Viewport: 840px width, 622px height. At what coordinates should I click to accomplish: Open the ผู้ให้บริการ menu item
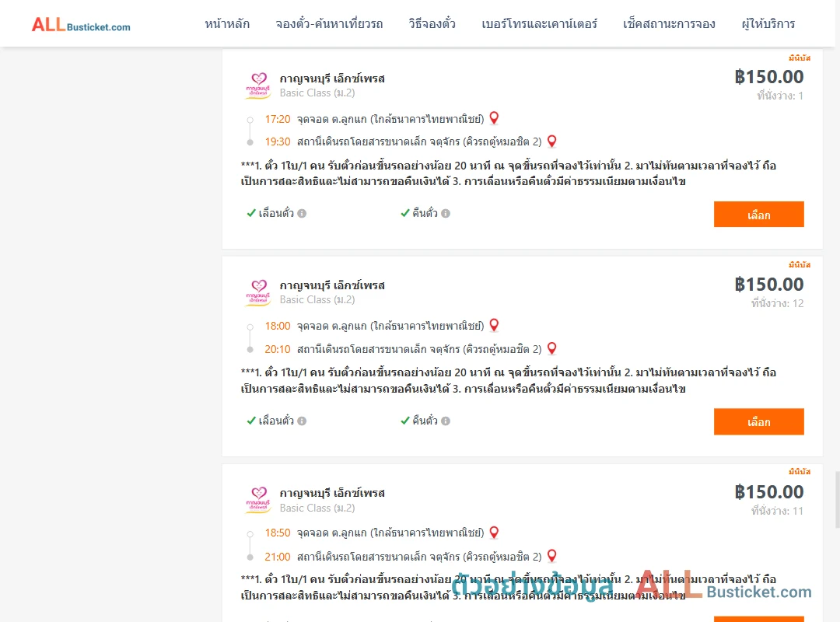click(x=768, y=24)
